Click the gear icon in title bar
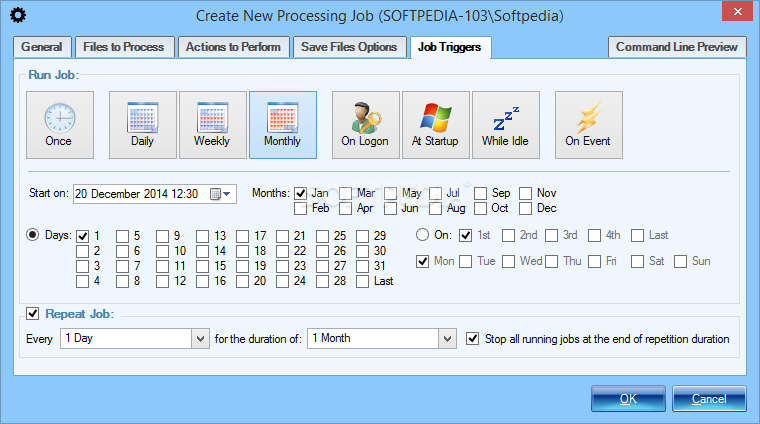 pyautogui.click(x=18, y=15)
